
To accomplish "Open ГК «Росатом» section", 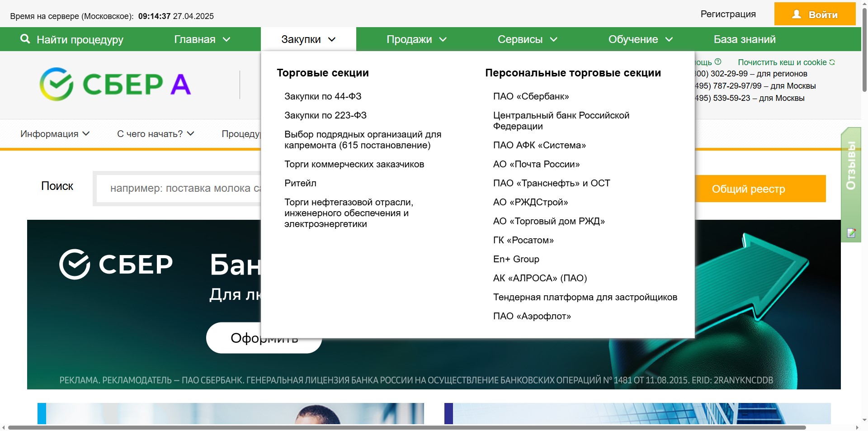I will pyautogui.click(x=523, y=240).
